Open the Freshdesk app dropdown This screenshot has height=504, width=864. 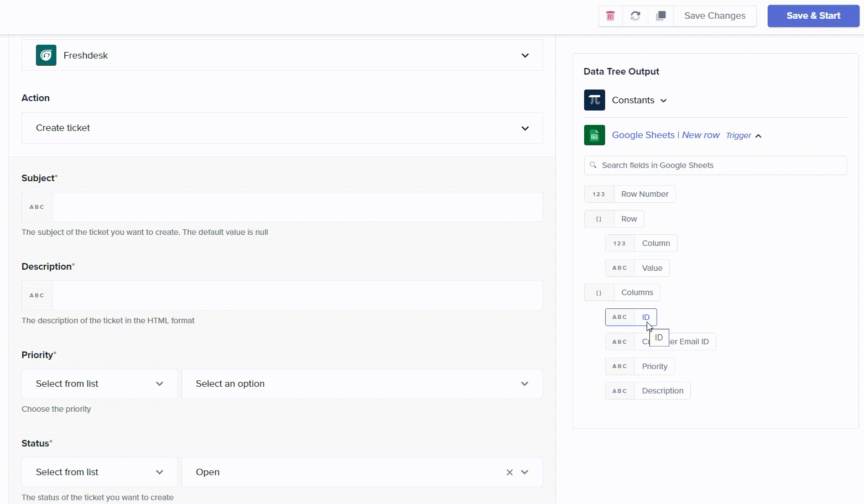click(282, 55)
